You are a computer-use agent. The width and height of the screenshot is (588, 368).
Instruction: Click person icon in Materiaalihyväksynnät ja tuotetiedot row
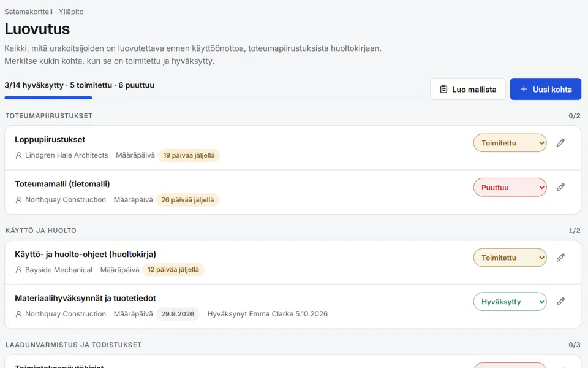(x=18, y=314)
